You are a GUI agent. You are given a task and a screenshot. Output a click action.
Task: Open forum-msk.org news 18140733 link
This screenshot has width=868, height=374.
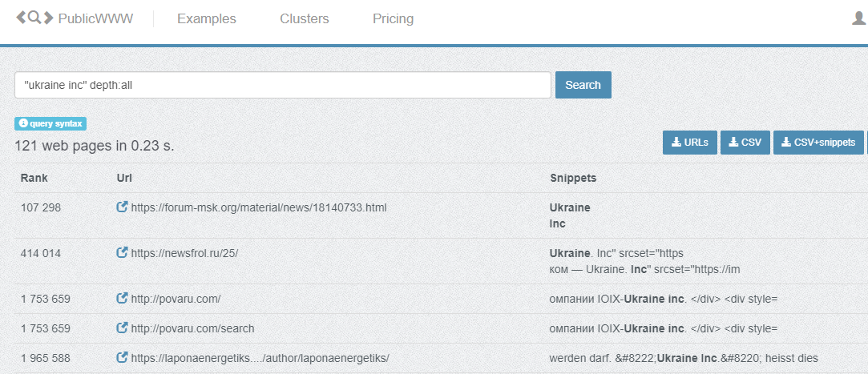click(259, 208)
